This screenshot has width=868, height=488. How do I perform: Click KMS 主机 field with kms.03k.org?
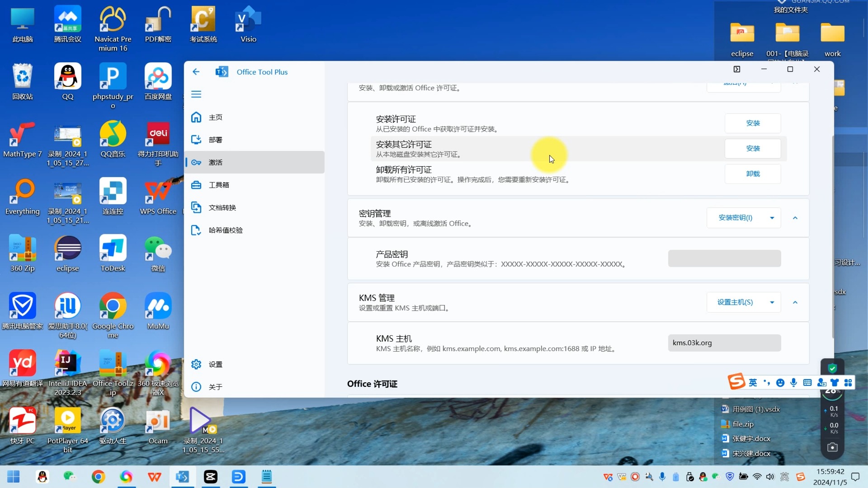(x=724, y=343)
